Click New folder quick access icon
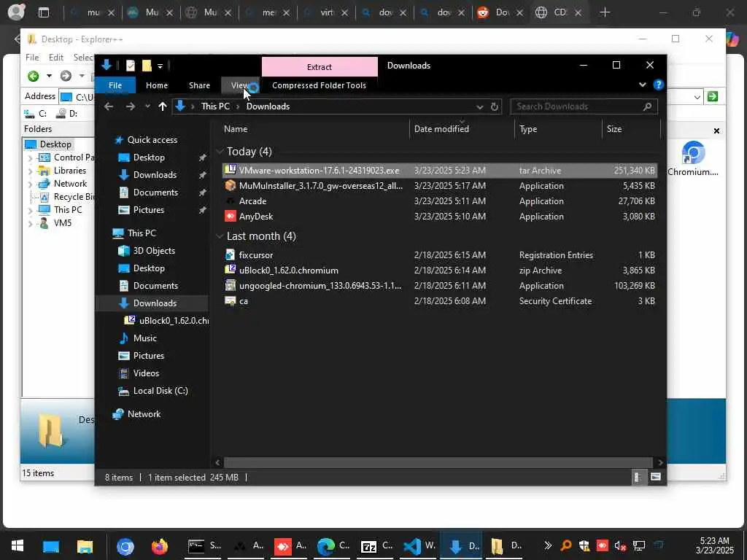Image resolution: width=747 pixels, height=560 pixels. (x=146, y=65)
